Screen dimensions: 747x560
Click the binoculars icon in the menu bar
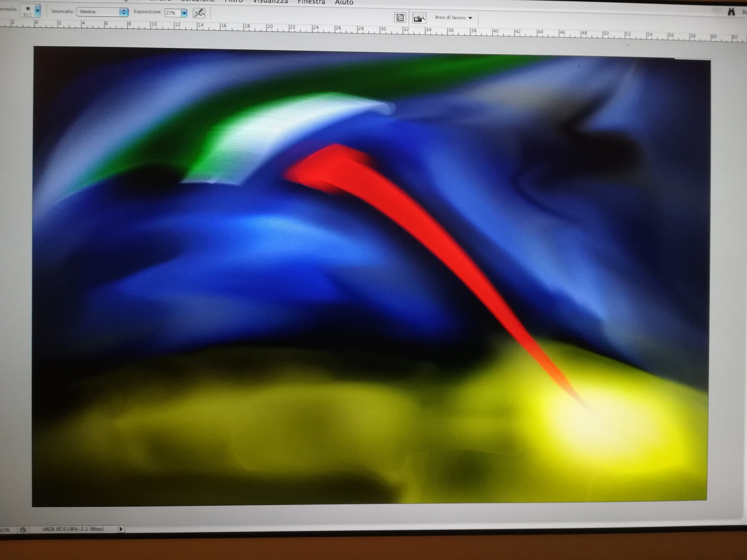[731, 12]
